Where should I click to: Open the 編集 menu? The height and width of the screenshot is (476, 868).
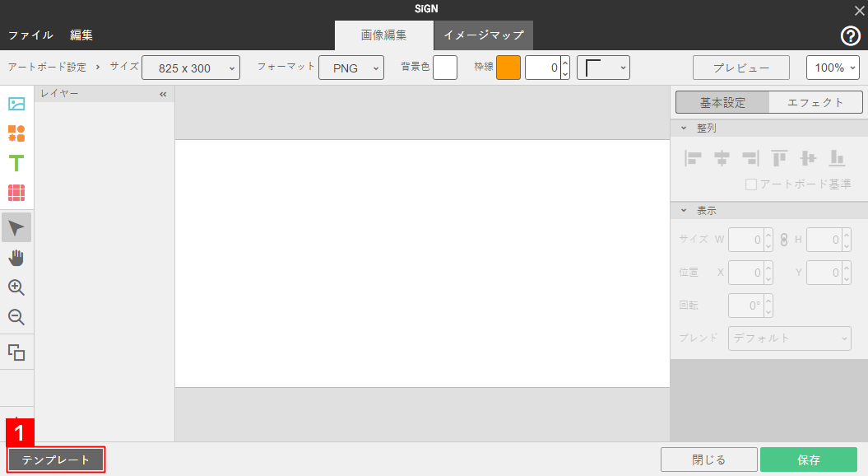81,35
